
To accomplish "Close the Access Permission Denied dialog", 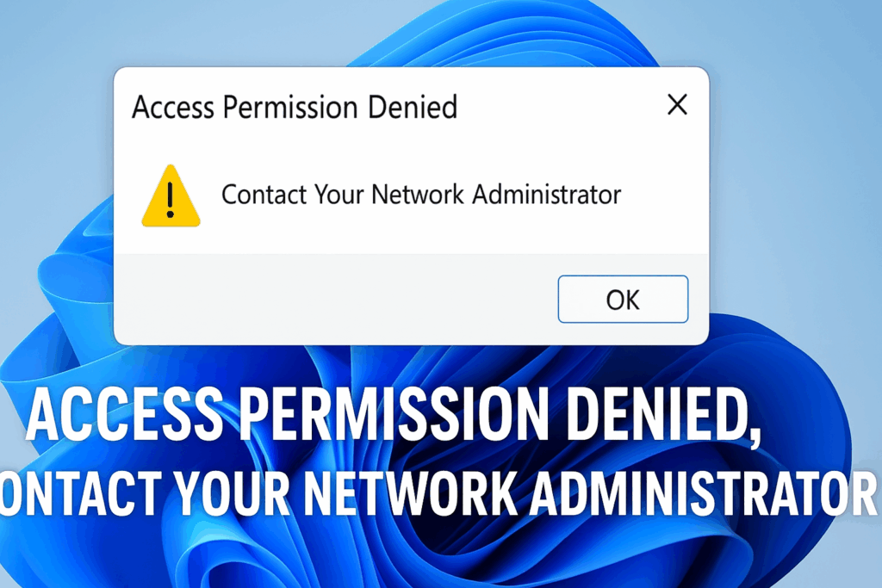I will (677, 105).
